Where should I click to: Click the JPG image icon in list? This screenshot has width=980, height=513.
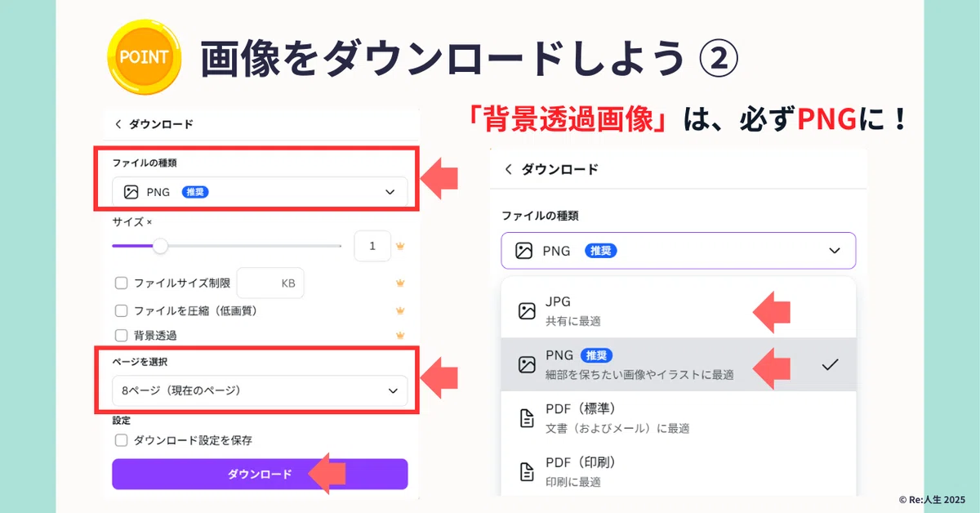pos(527,311)
